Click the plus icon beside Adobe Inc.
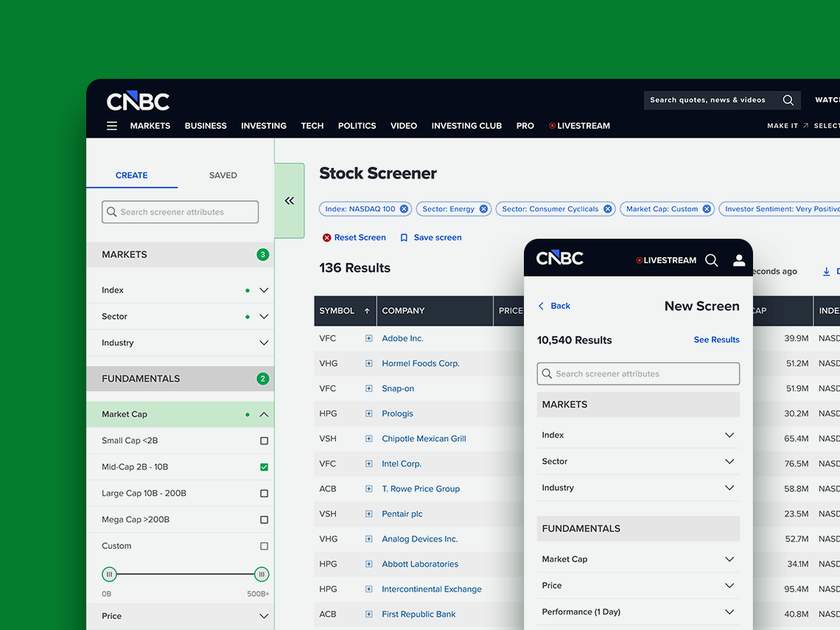This screenshot has width=840, height=630. [x=368, y=338]
